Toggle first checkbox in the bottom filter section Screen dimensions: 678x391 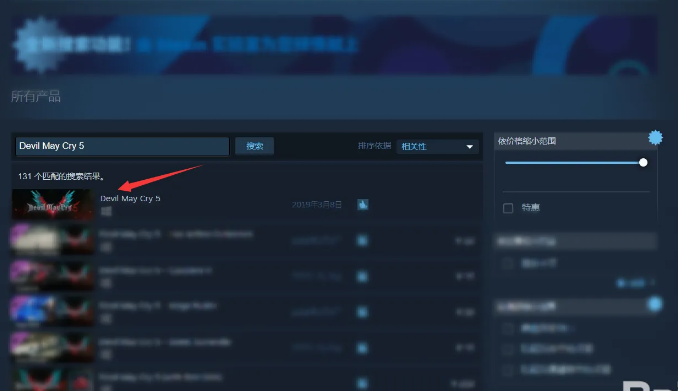[x=508, y=329]
